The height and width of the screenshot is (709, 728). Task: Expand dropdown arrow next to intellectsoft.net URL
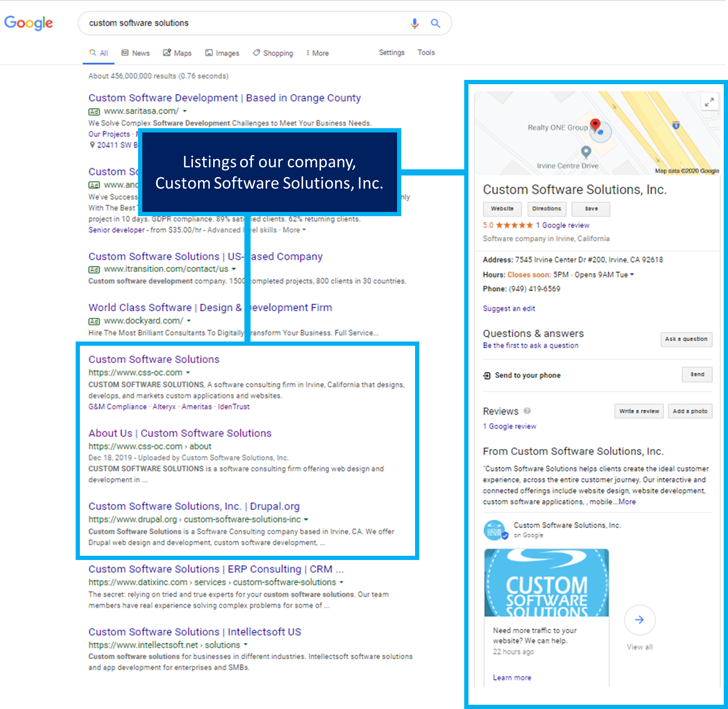pyautogui.click(x=245, y=645)
